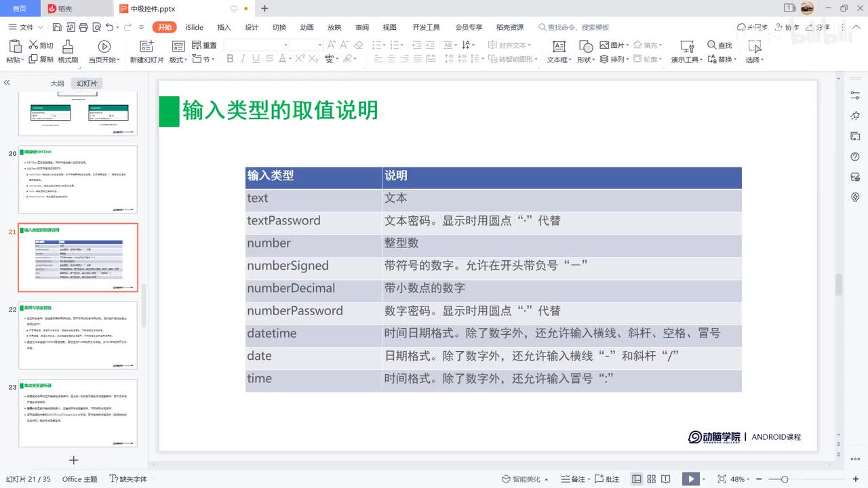The width and height of the screenshot is (868, 488).
Task: Toggle Underline formatting
Action: click(257, 59)
